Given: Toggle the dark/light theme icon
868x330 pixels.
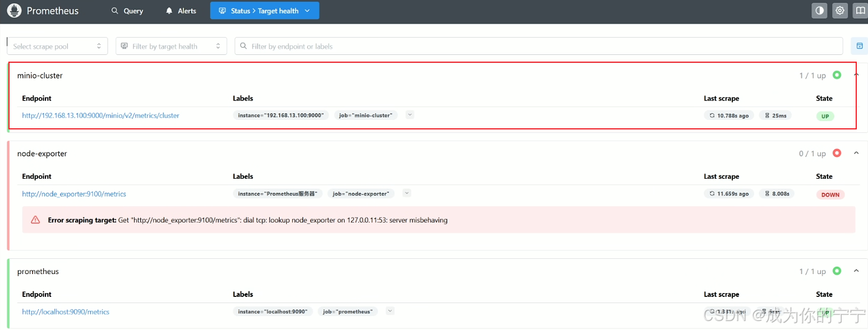Looking at the screenshot, I should tap(819, 11).
